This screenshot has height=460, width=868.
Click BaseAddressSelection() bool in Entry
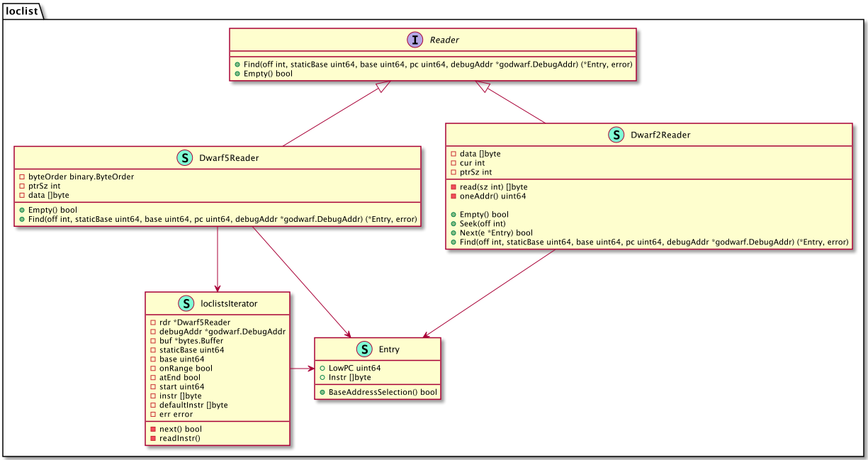(x=378, y=392)
